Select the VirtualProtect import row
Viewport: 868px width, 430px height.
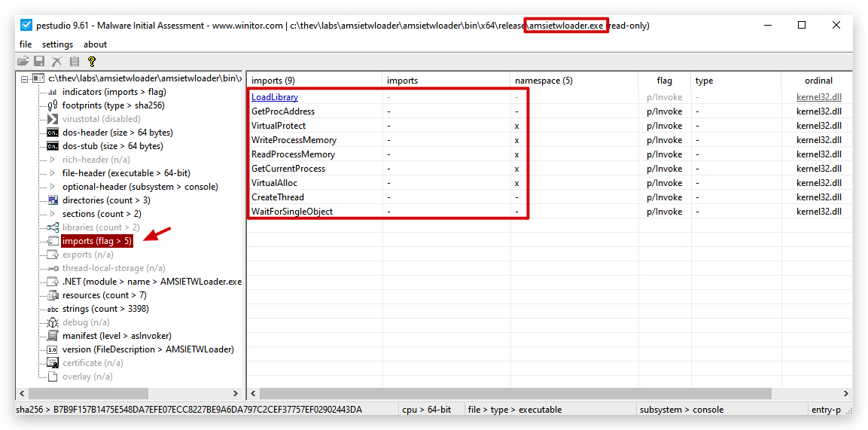[x=550, y=126]
